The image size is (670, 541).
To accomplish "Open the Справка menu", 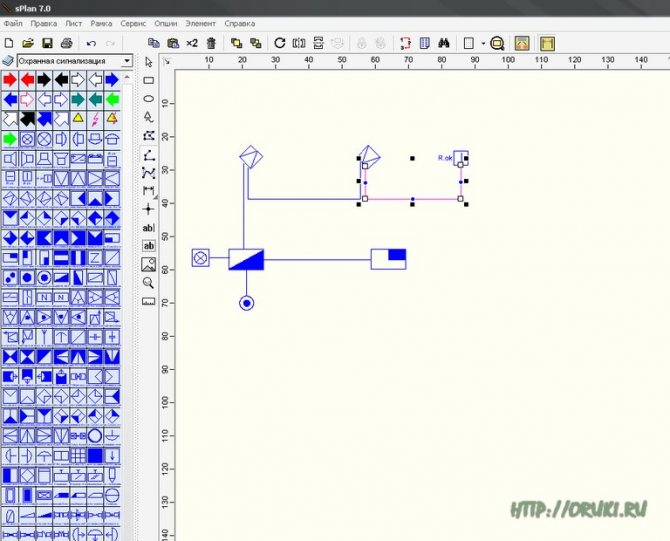I will tap(240, 21).
